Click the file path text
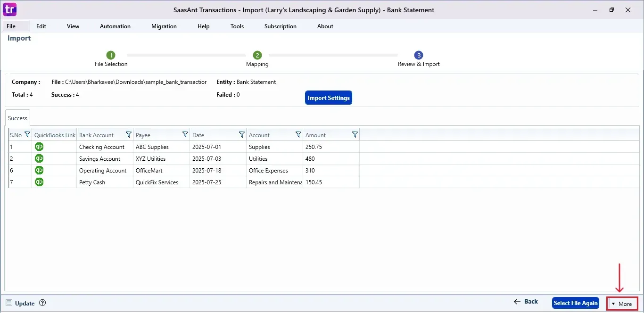The width and height of the screenshot is (644, 313). coord(136,82)
